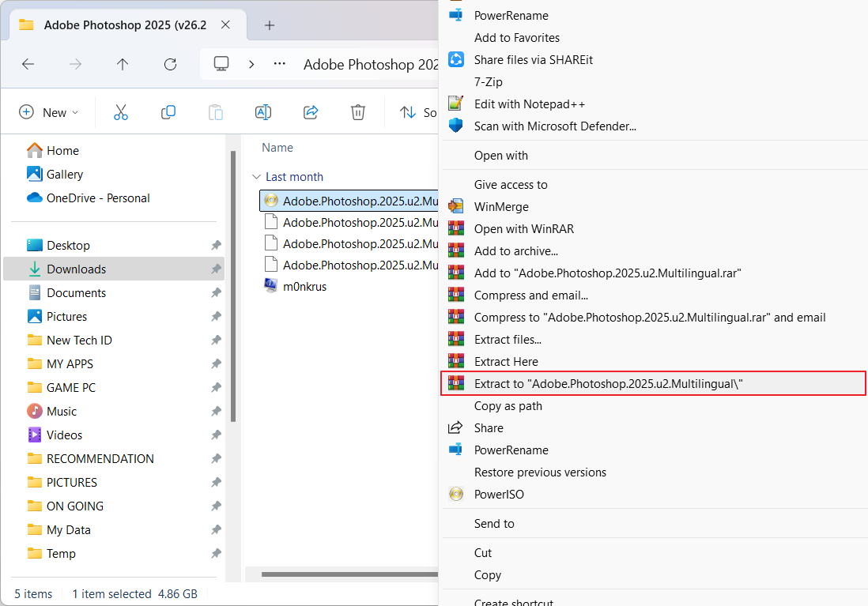The width and height of the screenshot is (868, 606).
Task: Click the pin icon beside Documents
Action: [216, 293]
